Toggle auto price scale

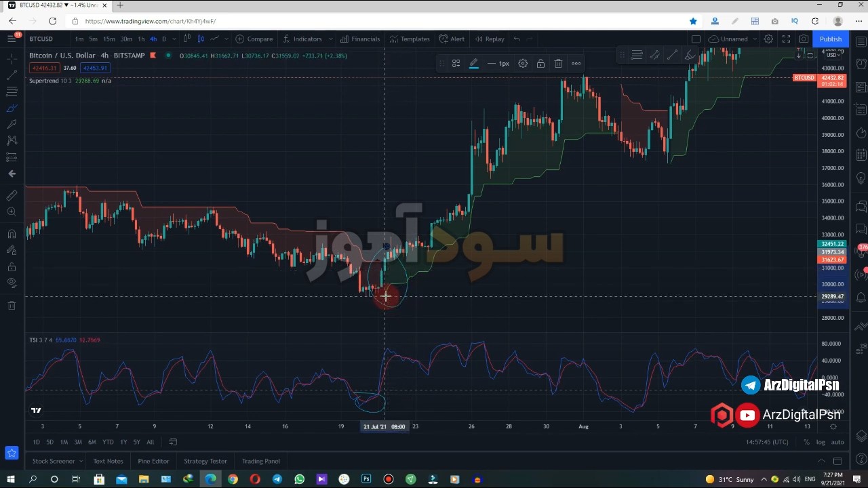[837, 442]
